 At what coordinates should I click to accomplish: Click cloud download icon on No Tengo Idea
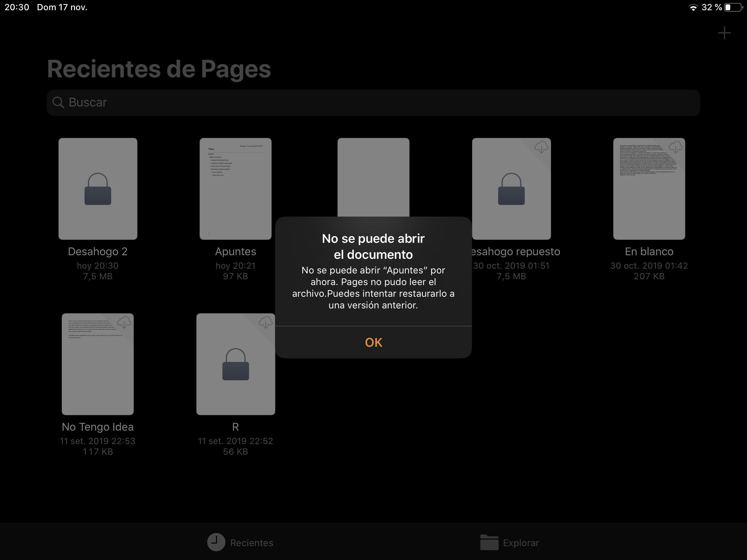(x=124, y=322)
